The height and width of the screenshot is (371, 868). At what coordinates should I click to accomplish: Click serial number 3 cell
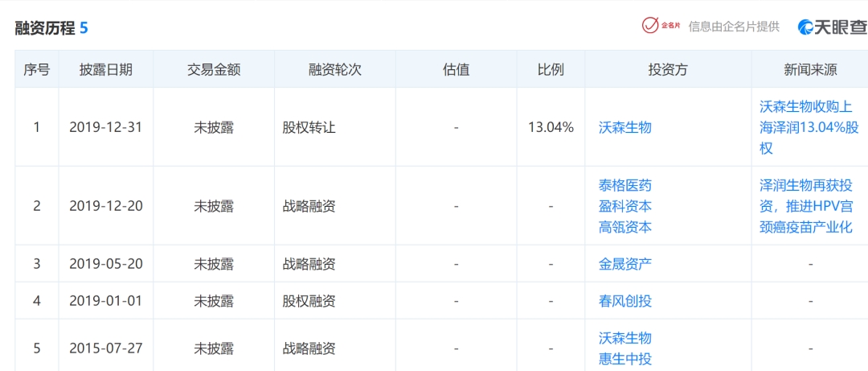(36, 263)
